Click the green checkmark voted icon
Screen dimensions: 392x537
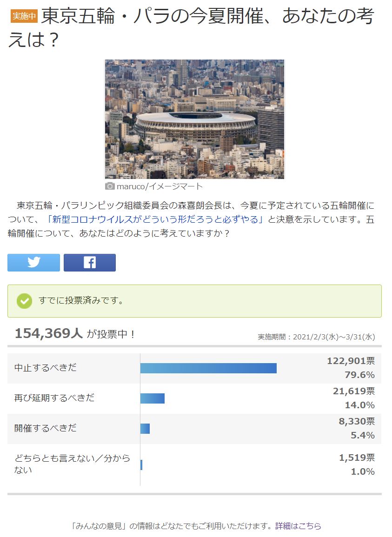point(24,301)
